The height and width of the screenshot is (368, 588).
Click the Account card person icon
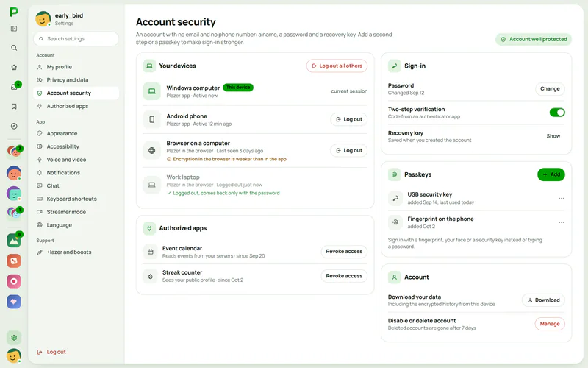pyautogui.click(x=394, y=277)
